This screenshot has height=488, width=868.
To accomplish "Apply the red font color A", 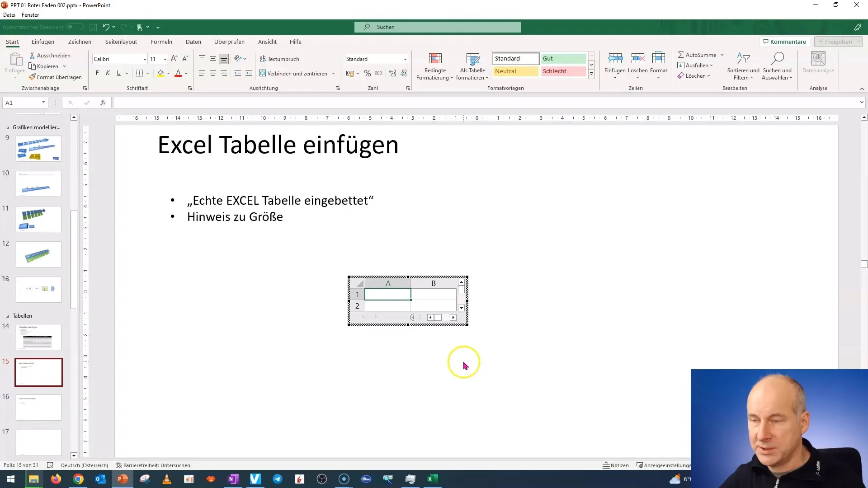I will pos(178,73).
